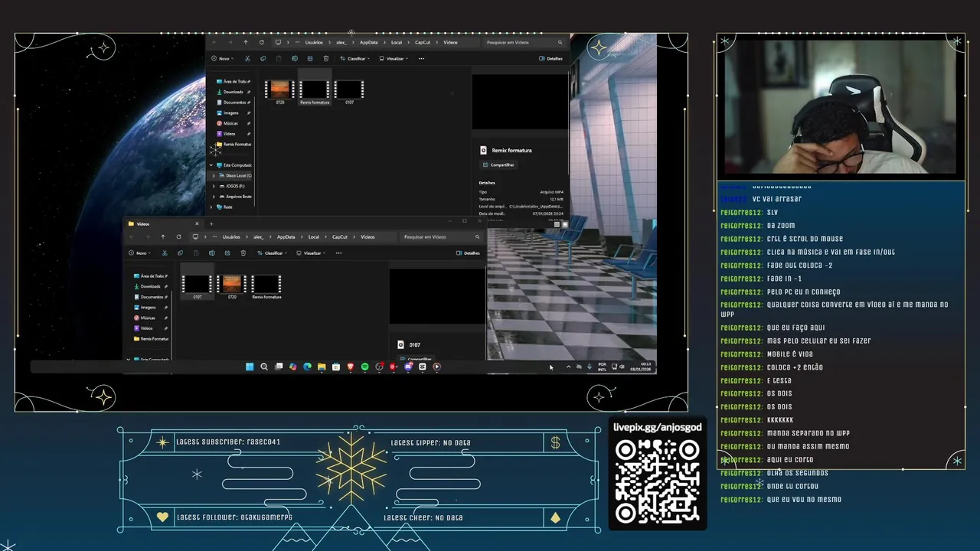Click CapCut breadcrumb in front Explorer window

coord(339,236)
